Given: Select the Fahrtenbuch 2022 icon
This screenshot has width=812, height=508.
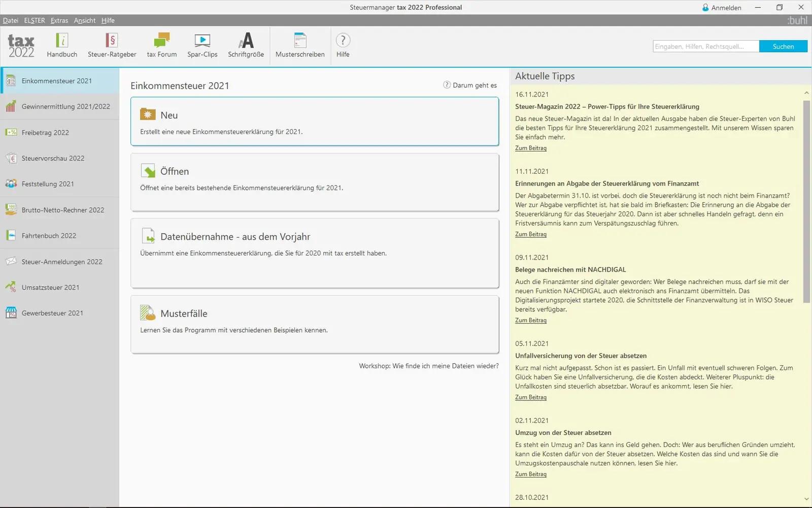Looking at the screenshot, I should tap(11, 236).
